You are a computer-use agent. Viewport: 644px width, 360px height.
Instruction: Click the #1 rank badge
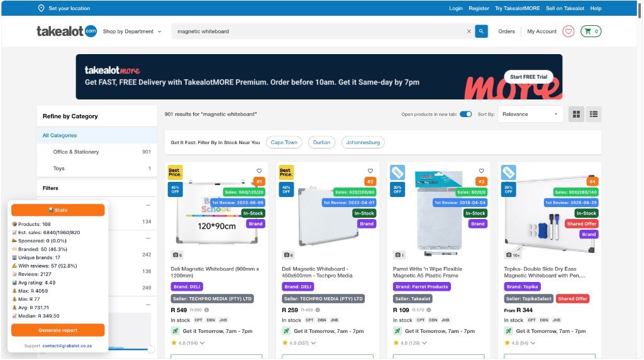pyautogui.click(x=259, y=182)
